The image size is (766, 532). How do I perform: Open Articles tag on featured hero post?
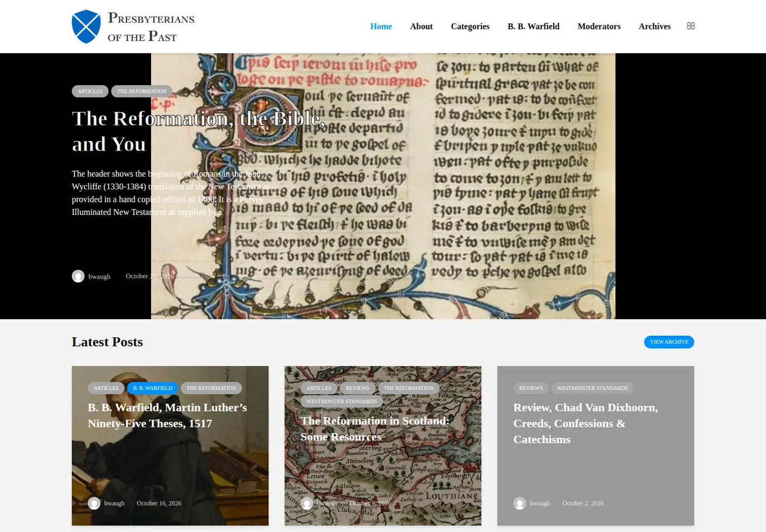(90, 92)
